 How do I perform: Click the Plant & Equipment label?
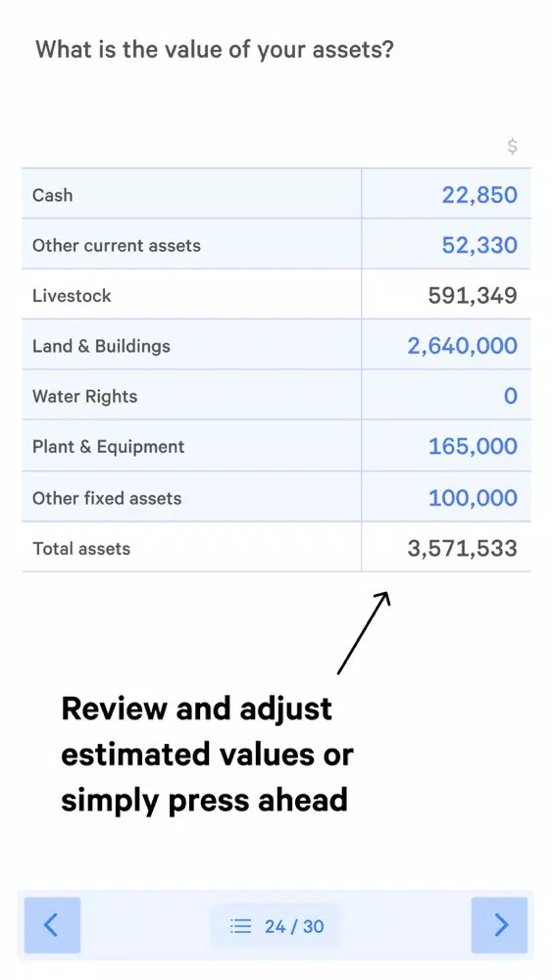(x=108, y=446)
